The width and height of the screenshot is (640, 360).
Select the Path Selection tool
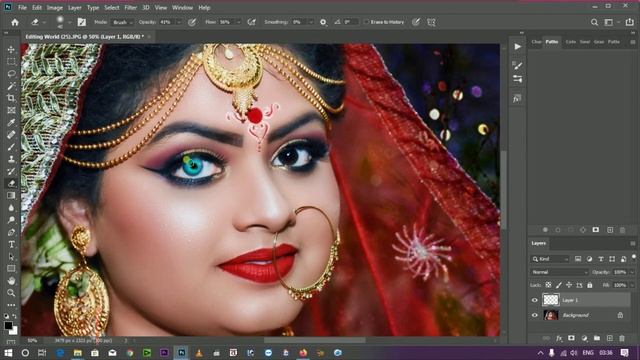[11, 257]
